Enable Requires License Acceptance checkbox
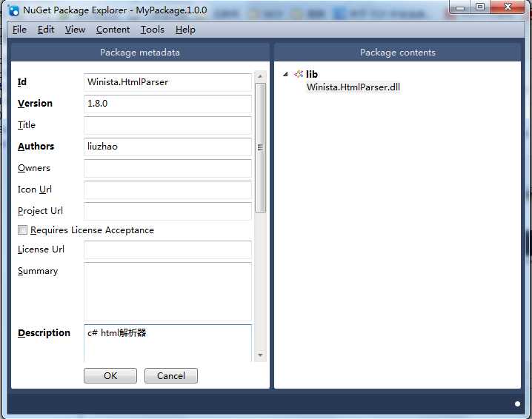 click(22, 230)
